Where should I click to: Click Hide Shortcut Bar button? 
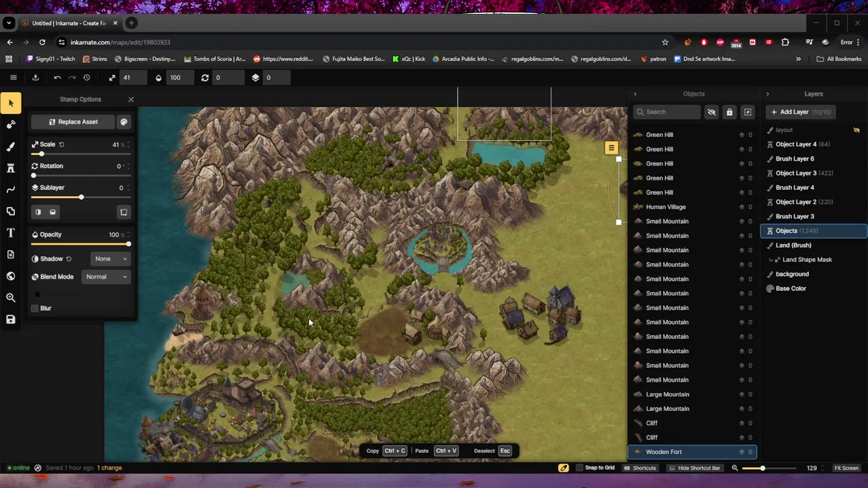694,468
